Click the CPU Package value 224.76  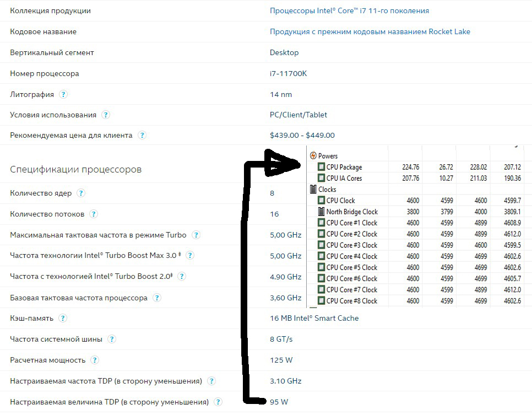(x=410, y=167)
